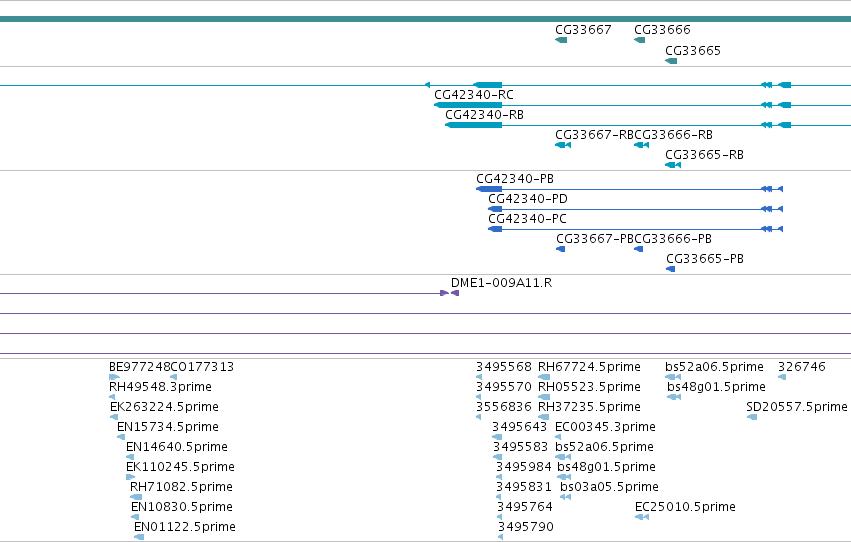851x542 pixels.
Task: Open the RH49548.3prime EST label
Action: [160, 387]
